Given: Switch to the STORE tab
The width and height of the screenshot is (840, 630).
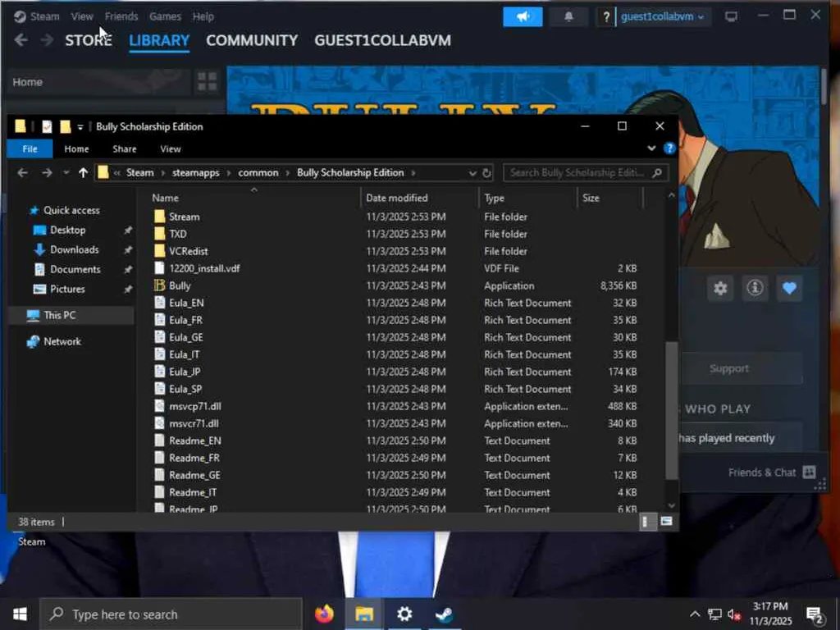Looking at the screenshot, I should [89, 40].
